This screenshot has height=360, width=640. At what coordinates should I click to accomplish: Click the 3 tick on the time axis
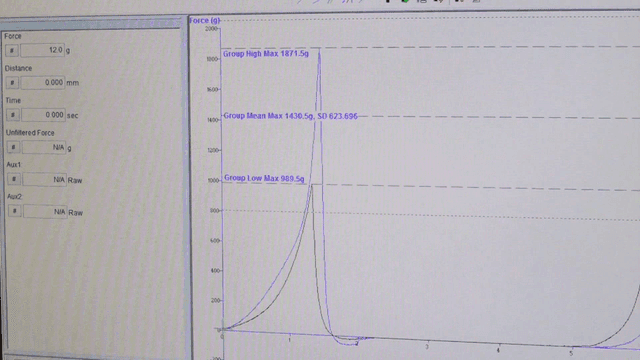427,347
